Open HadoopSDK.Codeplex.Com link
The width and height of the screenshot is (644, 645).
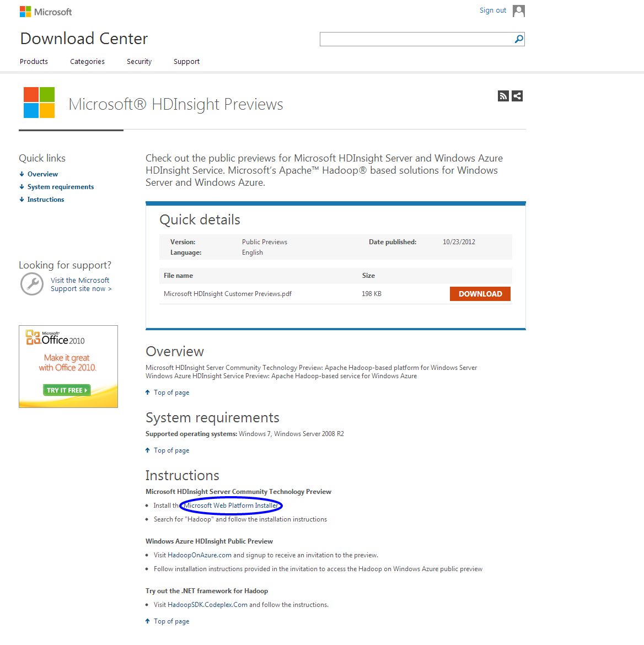coord(207,605)
